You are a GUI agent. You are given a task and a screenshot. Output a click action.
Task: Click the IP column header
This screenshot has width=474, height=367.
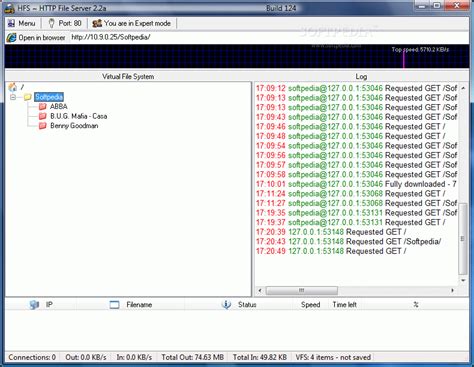49,305
